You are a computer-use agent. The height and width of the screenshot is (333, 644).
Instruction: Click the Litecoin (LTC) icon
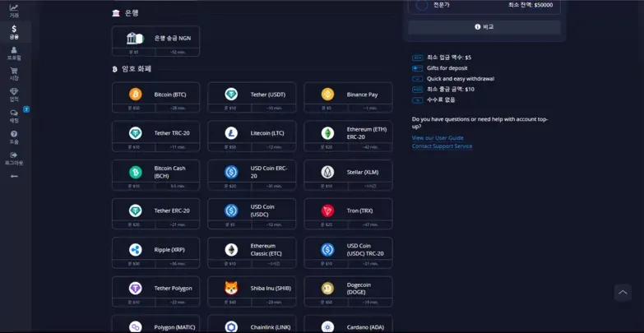click(231, 133)
